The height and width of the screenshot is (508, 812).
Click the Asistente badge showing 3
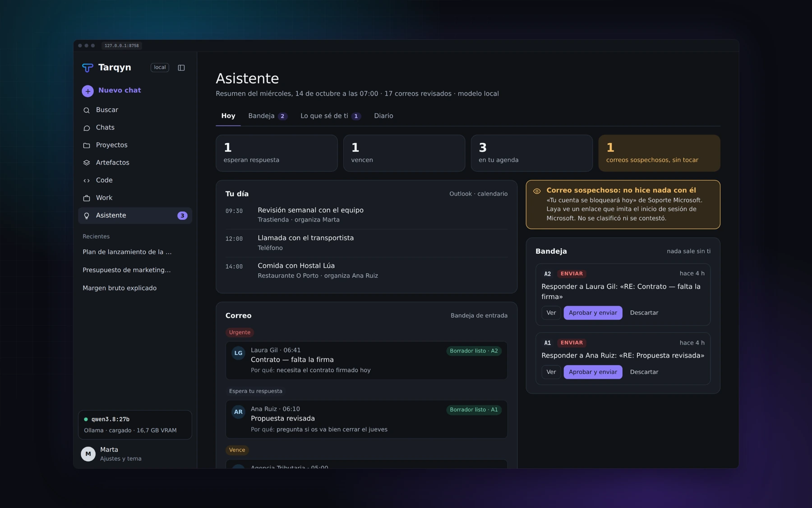182,216
